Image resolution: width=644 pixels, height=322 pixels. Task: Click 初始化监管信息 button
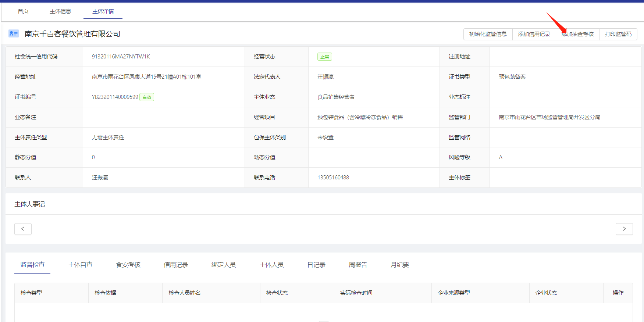point(488,34)
